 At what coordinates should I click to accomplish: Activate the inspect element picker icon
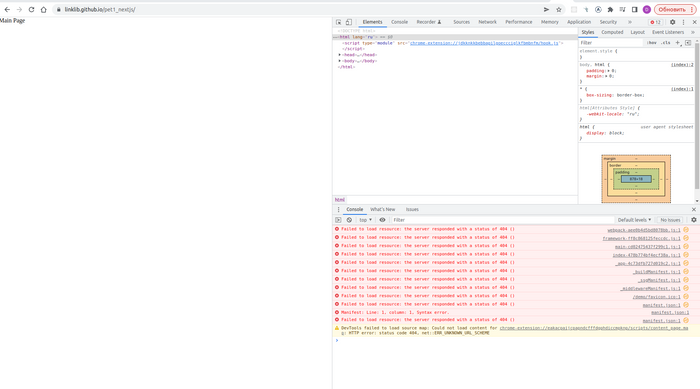pyautogui.click(x=339, y=22)
